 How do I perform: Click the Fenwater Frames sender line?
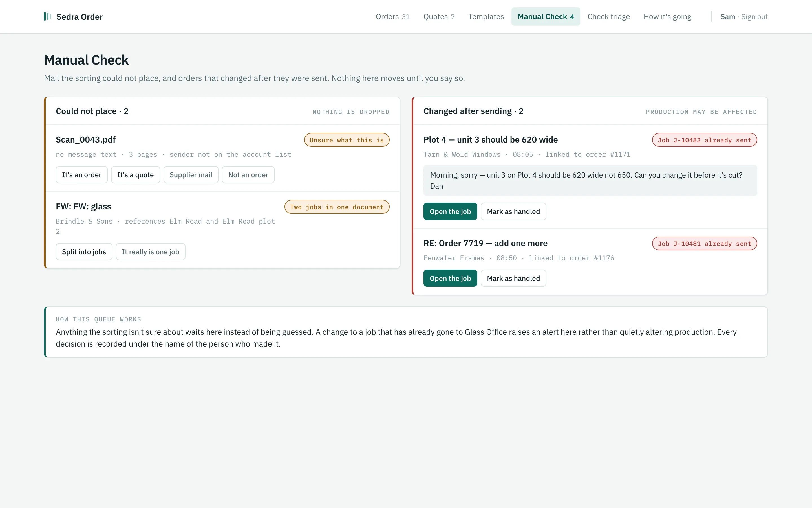(x=518, y=258)
